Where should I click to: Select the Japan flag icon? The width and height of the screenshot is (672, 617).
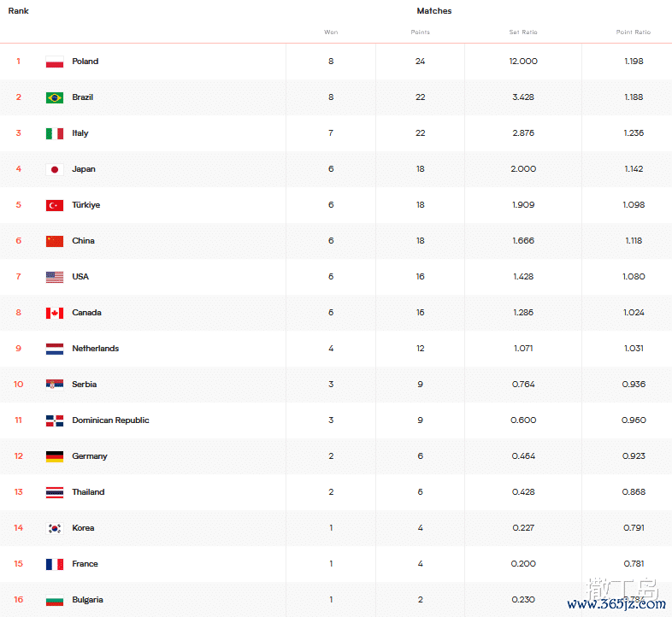click(55, 170)
